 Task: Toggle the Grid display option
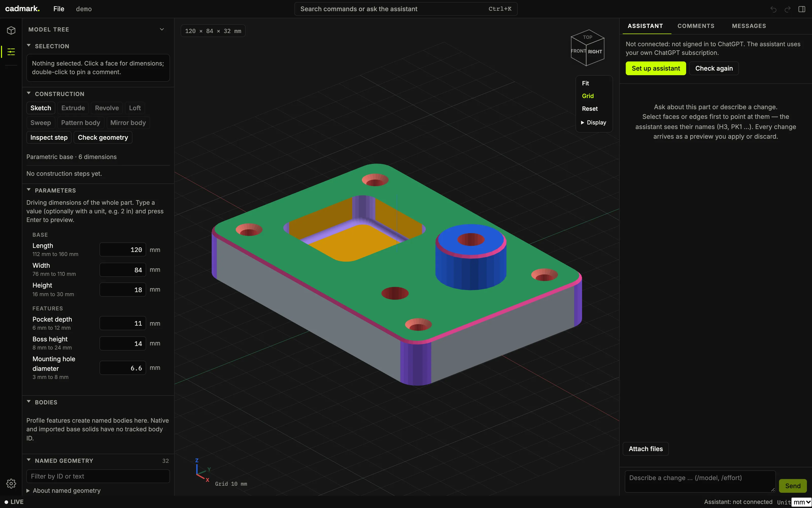coord(587,96)
